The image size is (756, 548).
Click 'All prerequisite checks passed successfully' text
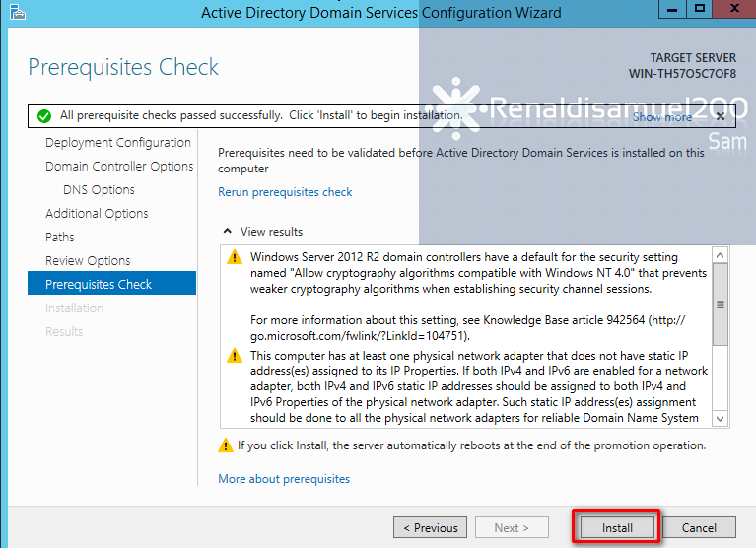[172, 115]
